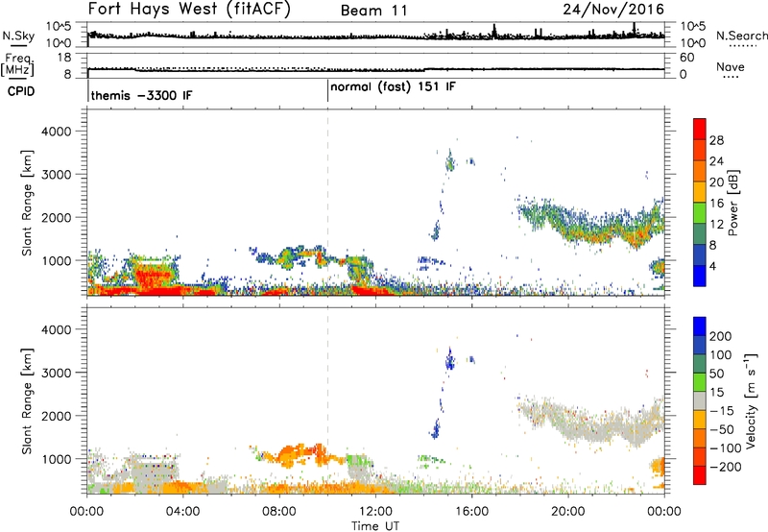Viewport: 768px width, 532px height.
Task: Click the orange velocity patch near 09:00 at 1000 km
Action: (299, 454)
